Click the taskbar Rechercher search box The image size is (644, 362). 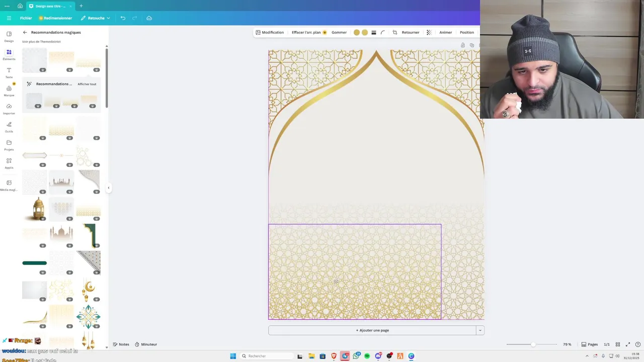267,356
